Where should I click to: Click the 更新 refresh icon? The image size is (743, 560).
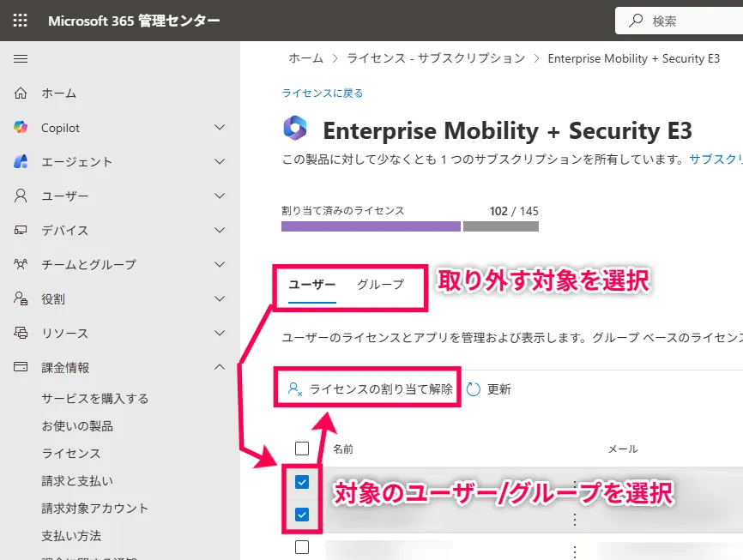click(x=473, y=388)
